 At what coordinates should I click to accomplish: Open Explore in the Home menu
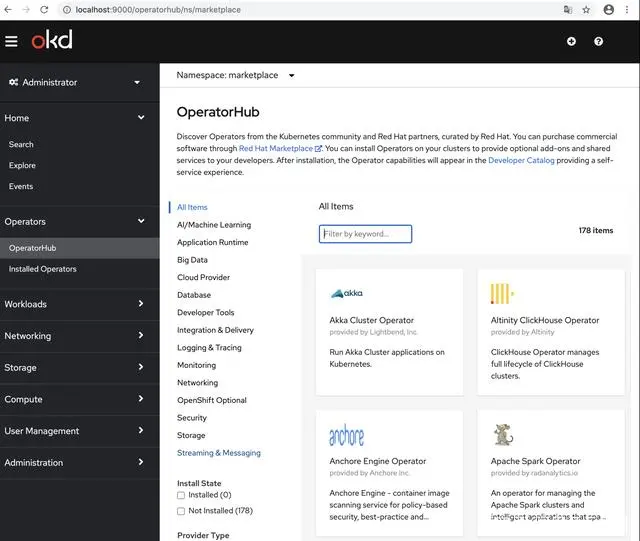[x=22, y=165]
